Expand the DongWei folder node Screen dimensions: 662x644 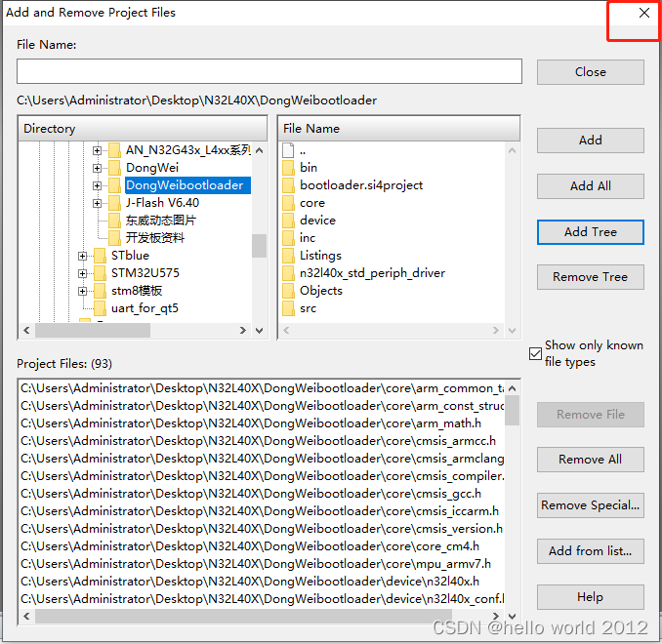tap(97, 169)
